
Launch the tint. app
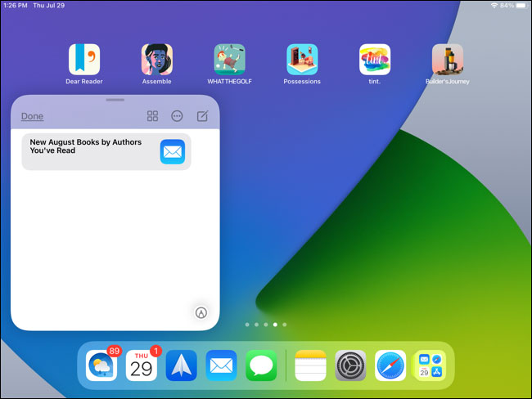375,60
